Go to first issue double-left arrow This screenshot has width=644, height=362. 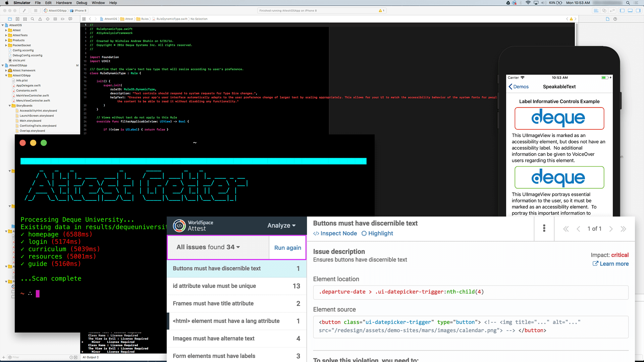pos(566,229)
